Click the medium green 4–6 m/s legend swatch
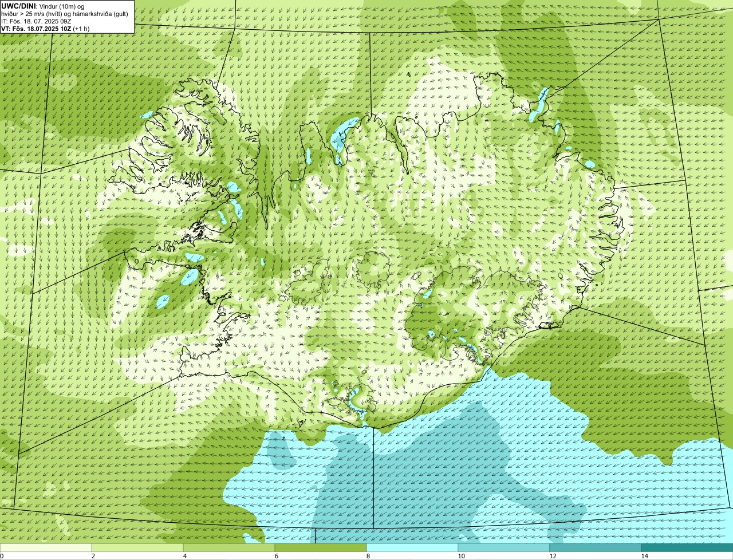The height and width of the screenshot is (560, 733). 229,547
